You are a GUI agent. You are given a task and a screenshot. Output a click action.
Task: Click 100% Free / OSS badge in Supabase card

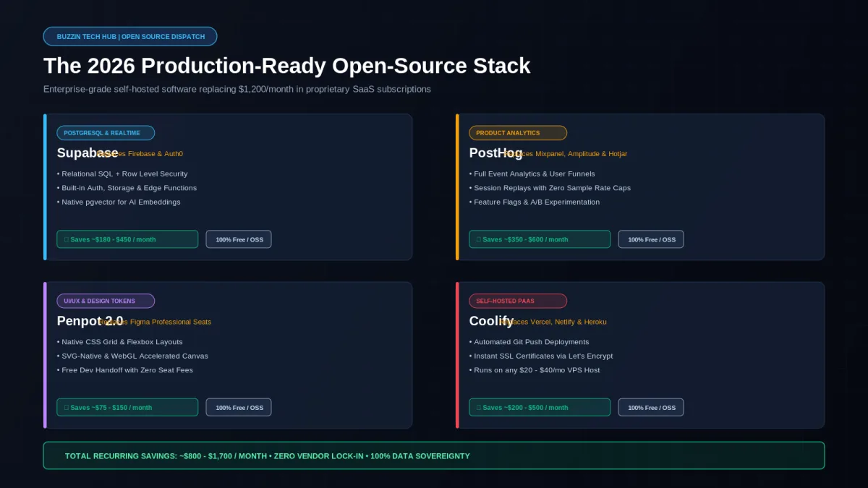tap(239, 239)
